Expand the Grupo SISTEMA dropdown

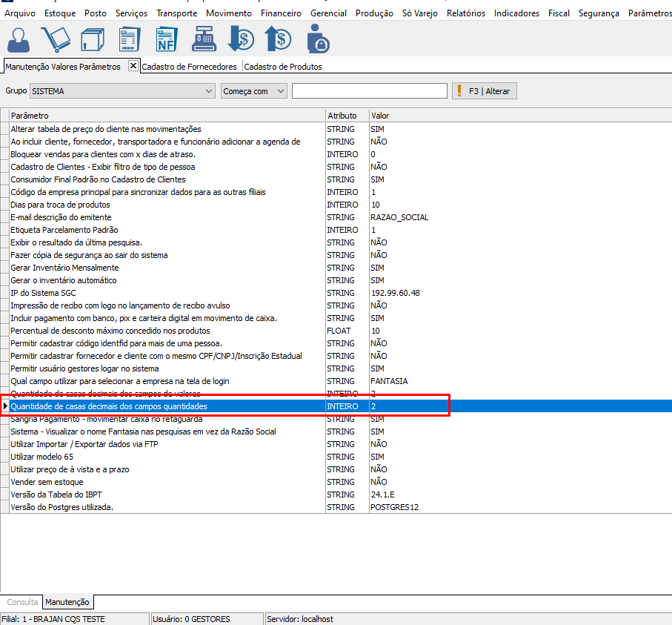[208, 91]
